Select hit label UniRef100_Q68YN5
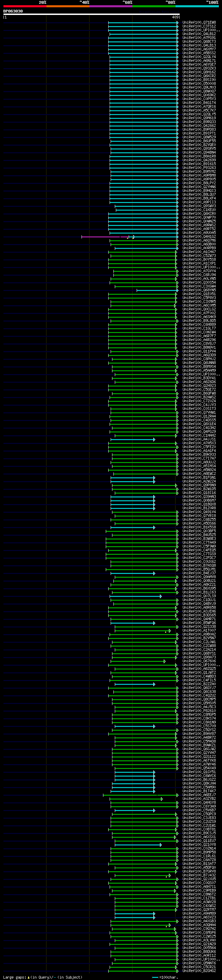This screenshot has height=980, width=222. tap(199, 290)
